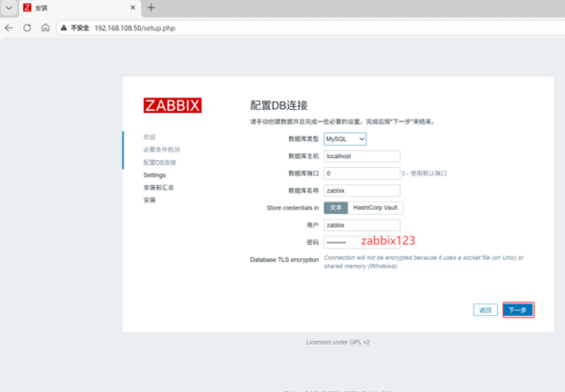Click the Database TLS encryption label
565x392 pixels.
284,260
